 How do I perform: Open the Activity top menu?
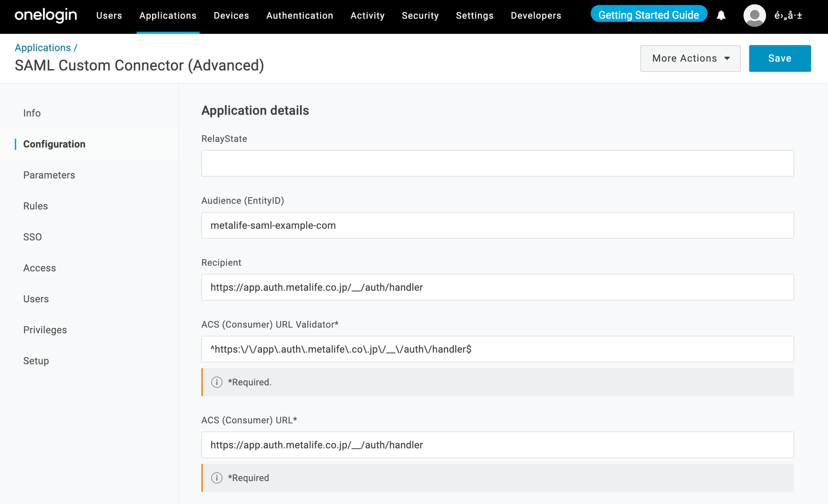[x=368, y=15]
